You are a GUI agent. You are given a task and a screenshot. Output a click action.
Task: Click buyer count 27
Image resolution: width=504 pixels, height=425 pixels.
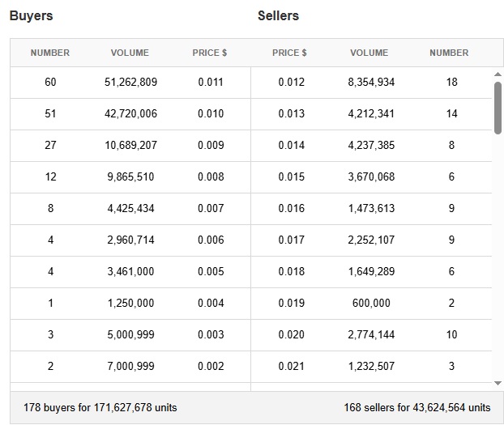[x=50, y=145]
